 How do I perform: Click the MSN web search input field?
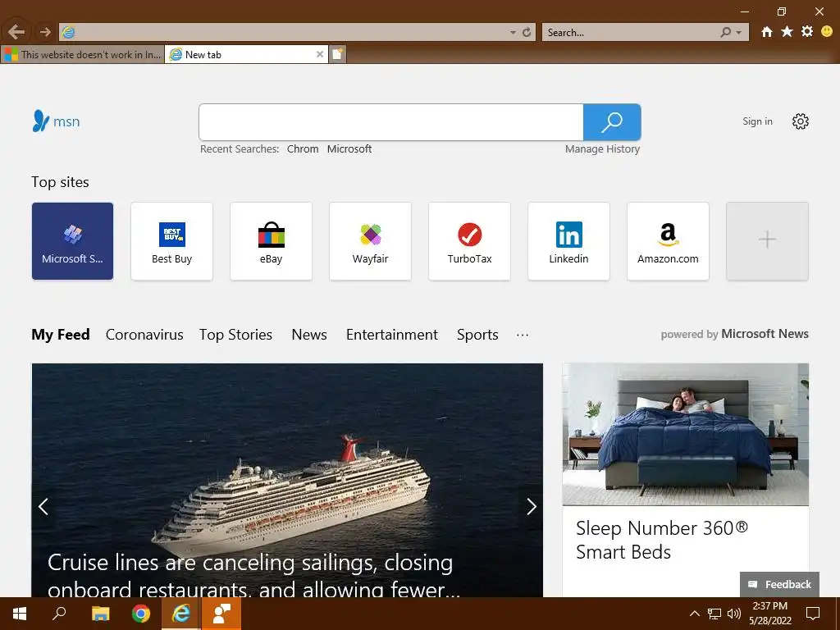tap(391, 122)
